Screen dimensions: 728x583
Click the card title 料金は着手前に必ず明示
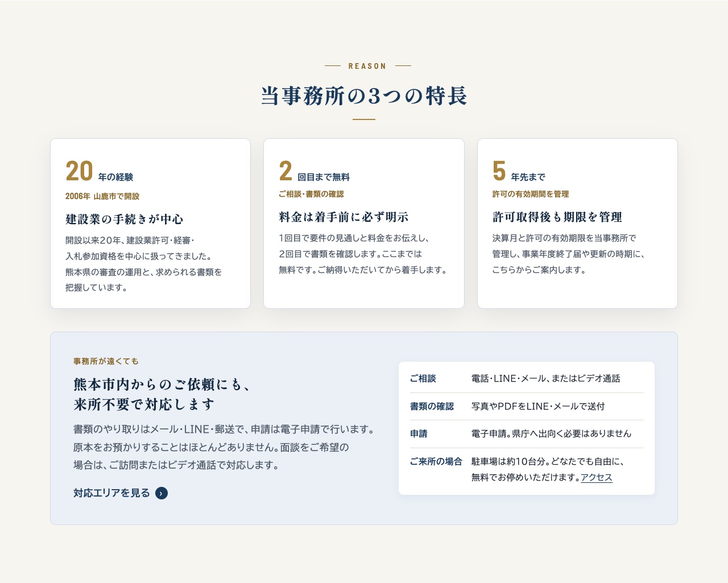pos(344,217)
